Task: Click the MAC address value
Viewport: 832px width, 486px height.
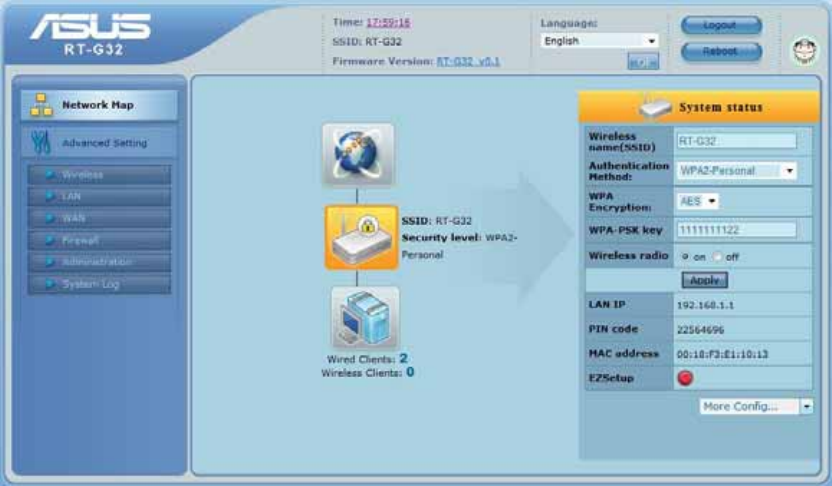Action: [x=722, y=354]
